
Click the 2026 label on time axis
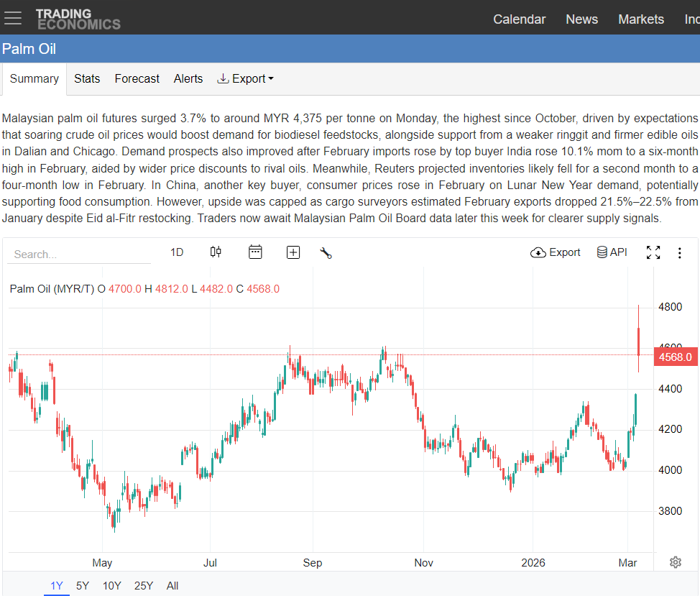point(533,562)
